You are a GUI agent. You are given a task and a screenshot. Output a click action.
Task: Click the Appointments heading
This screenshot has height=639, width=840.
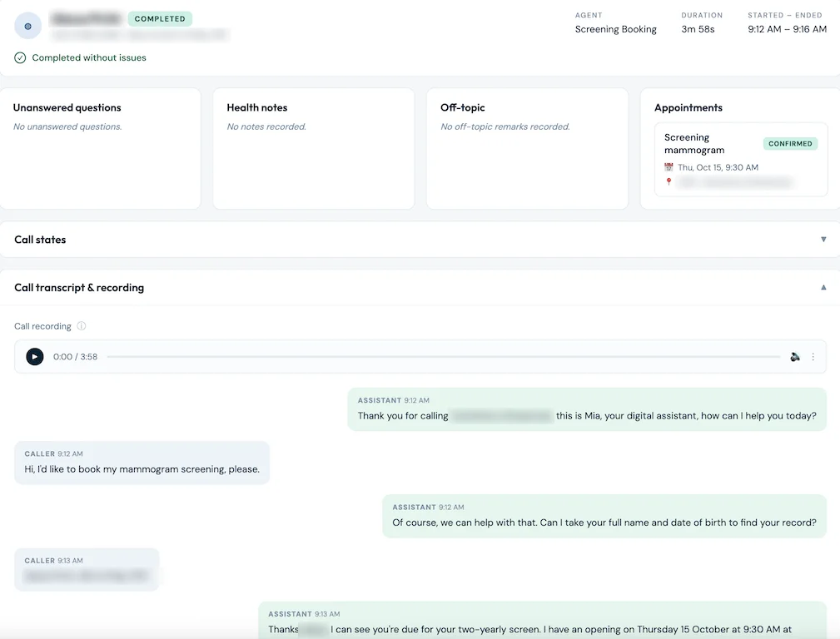[x=688, y=107]
